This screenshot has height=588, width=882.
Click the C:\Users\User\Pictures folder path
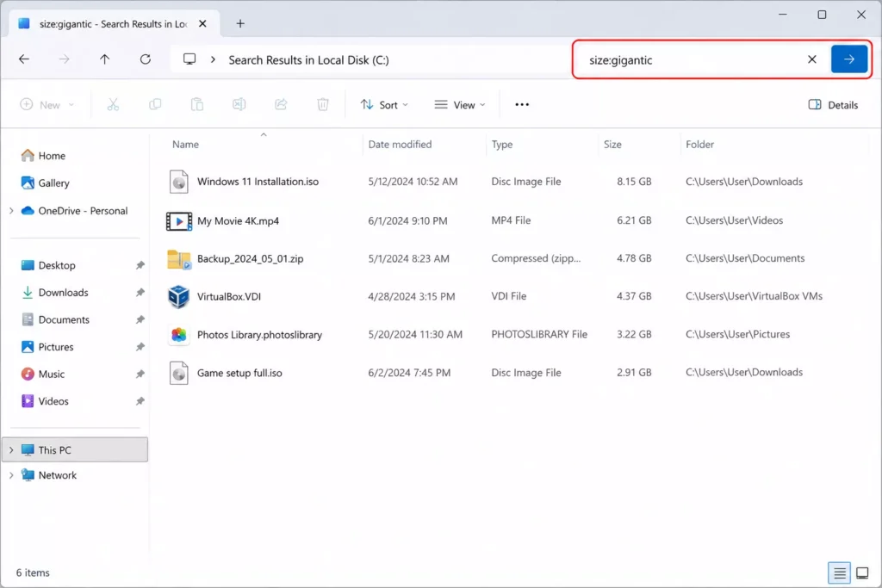tap(737, 335)
